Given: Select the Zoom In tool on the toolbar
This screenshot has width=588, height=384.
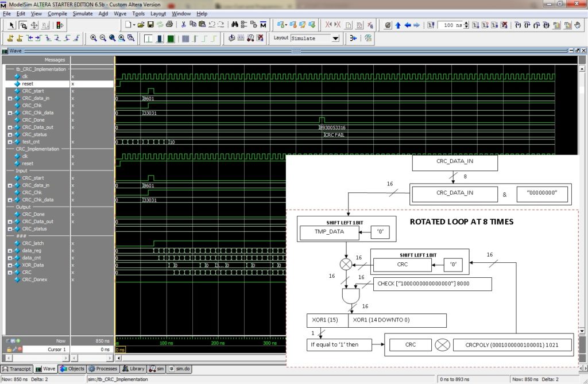Looking at the screenshot, I should (93, 38).
